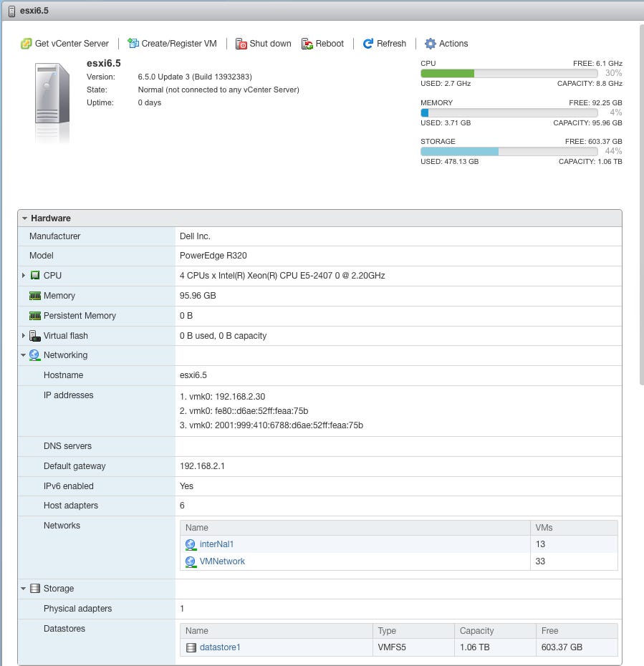
Task: Click the version '6.5.0 Update 3' text
Action: [x=163, y=77]
